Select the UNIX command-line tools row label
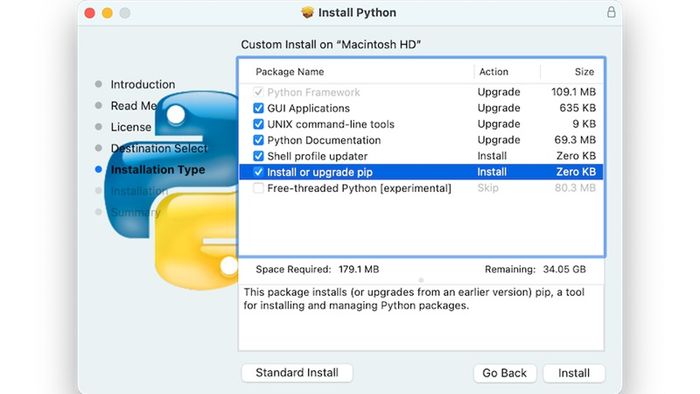The image size is (700, 394). point(331,124)
